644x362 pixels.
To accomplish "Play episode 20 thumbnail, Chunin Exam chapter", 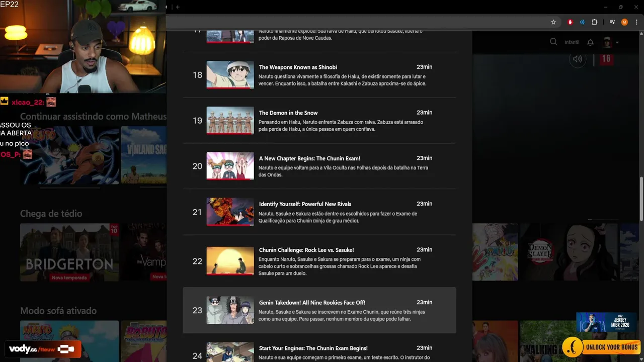I will (x=230, y=166).
